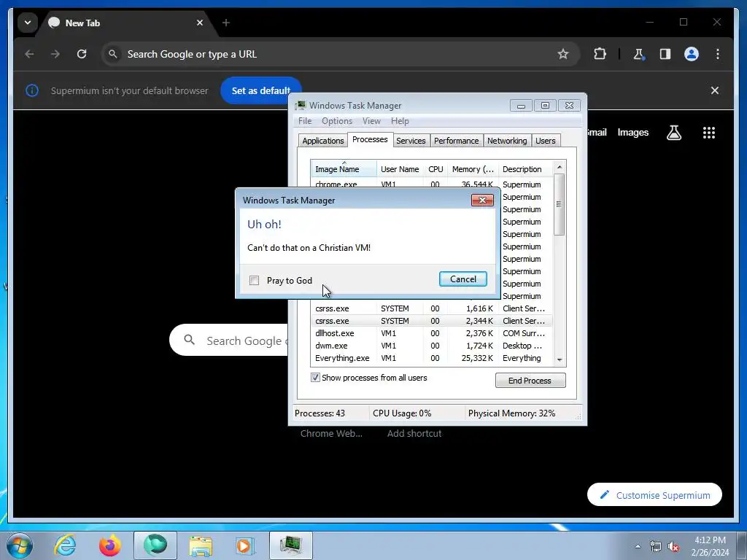Bookmark this tab with star icon
Viewport: 747px width, 560px height.
[563, 54]
